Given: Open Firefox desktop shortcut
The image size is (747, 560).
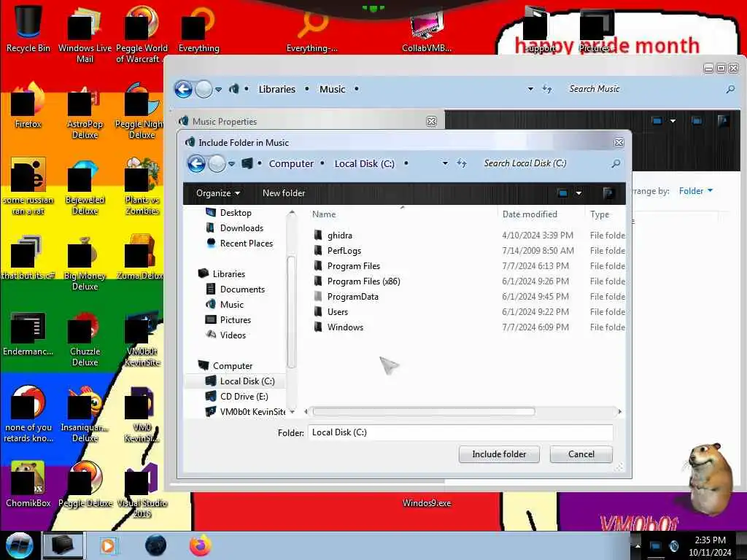Looking at the screenshot, I should (28, 105).
